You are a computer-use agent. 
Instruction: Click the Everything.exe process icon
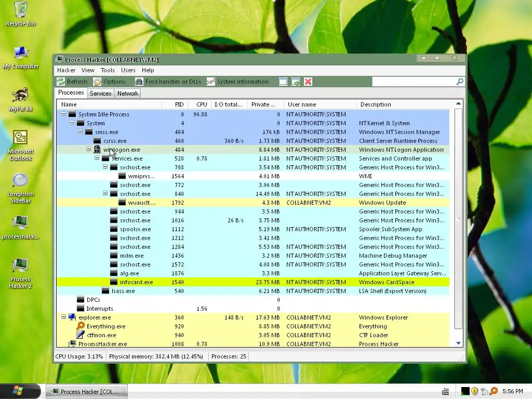click(81, 326)
